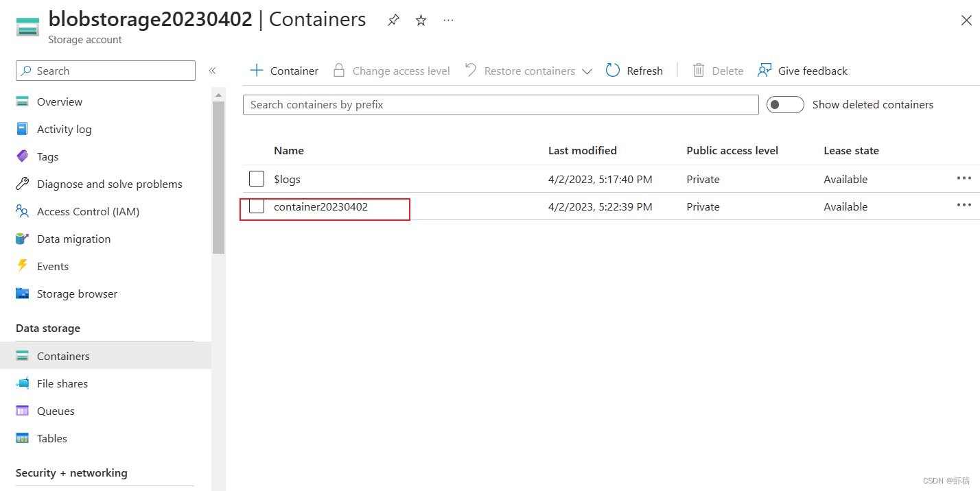Check the $logs container checkbox
This screenshot has height=491, width=980.
257,178
